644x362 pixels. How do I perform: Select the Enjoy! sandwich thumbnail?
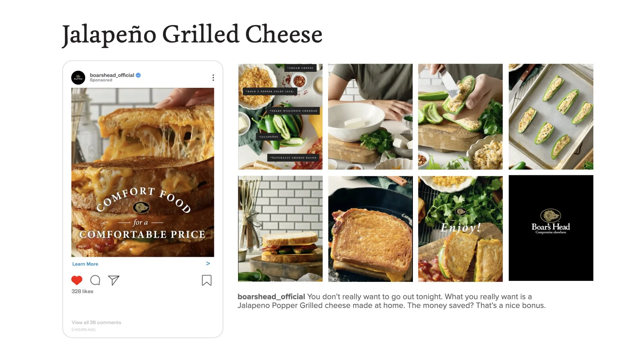click(x=460, y=229)
